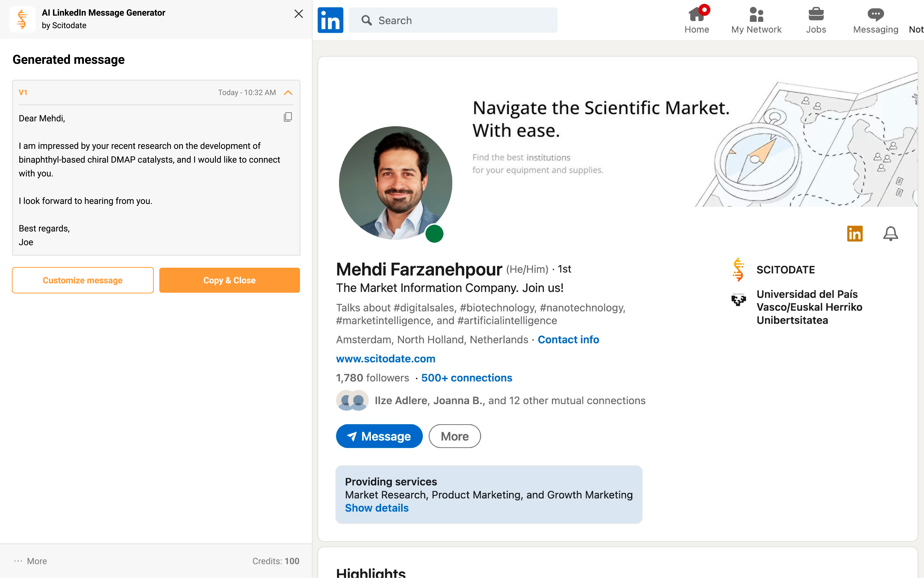Click Customize message button
This screenshot has height=578, width=924.
pos(82,280)
